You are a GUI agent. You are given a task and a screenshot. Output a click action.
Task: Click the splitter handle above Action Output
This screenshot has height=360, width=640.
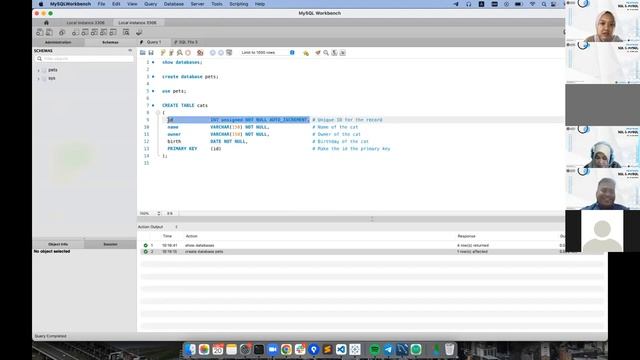pyautogui.click(x=372, y=219)
